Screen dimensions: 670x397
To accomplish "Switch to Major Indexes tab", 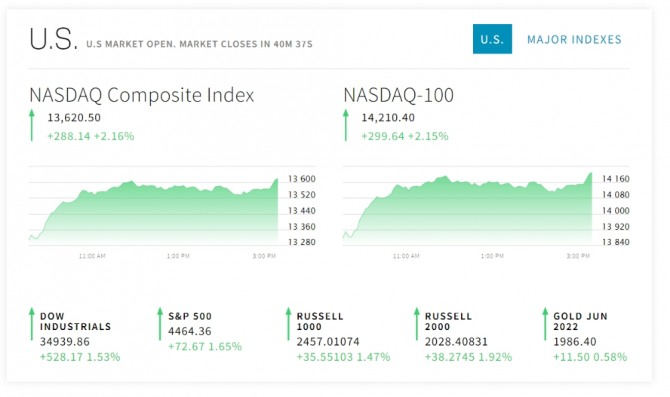I will click(574, 39).
